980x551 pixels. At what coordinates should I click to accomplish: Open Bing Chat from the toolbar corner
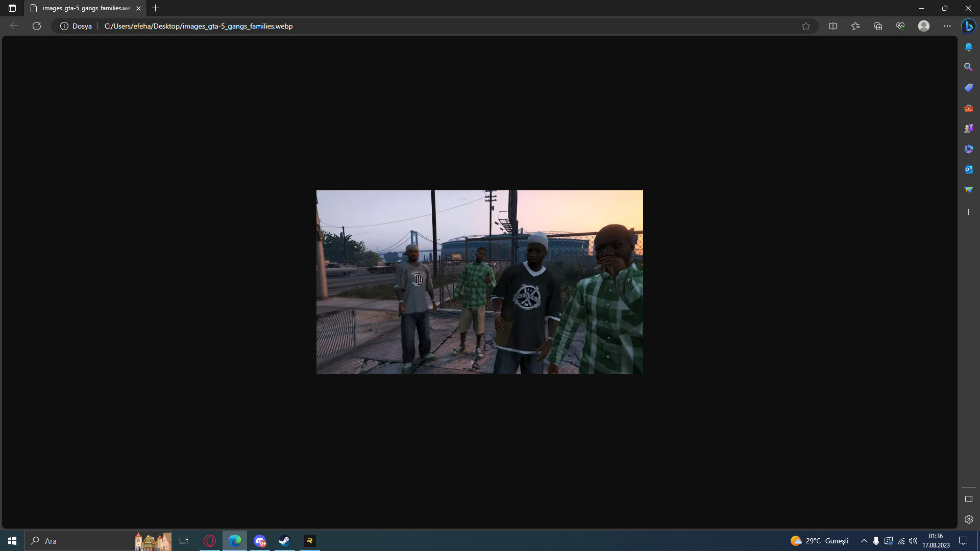coord(969,26)
